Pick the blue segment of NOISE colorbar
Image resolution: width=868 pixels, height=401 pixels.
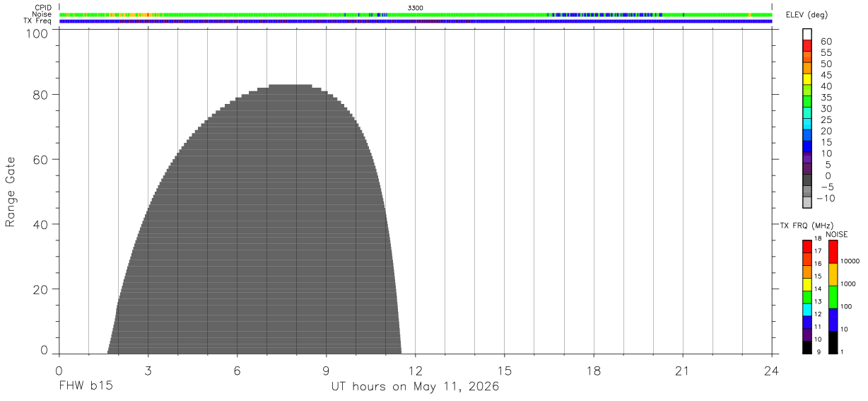[833, 320]
